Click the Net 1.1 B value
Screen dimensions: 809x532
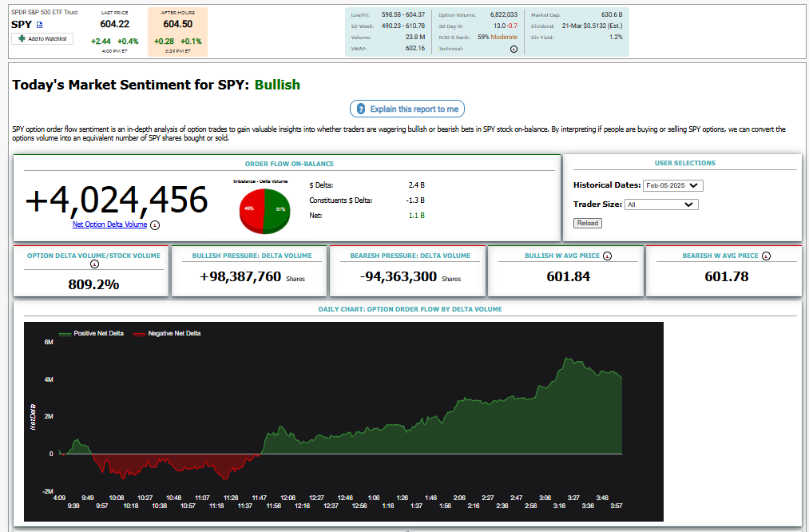click(x=416, y=216)
